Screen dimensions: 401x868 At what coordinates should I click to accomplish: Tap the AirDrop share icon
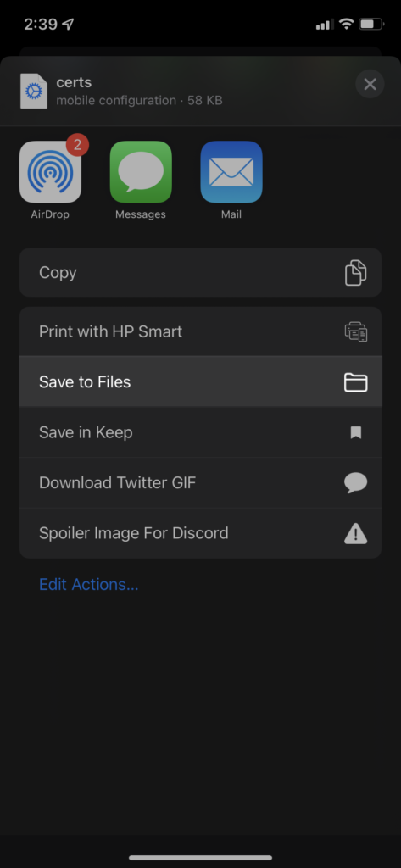(50, 171)
